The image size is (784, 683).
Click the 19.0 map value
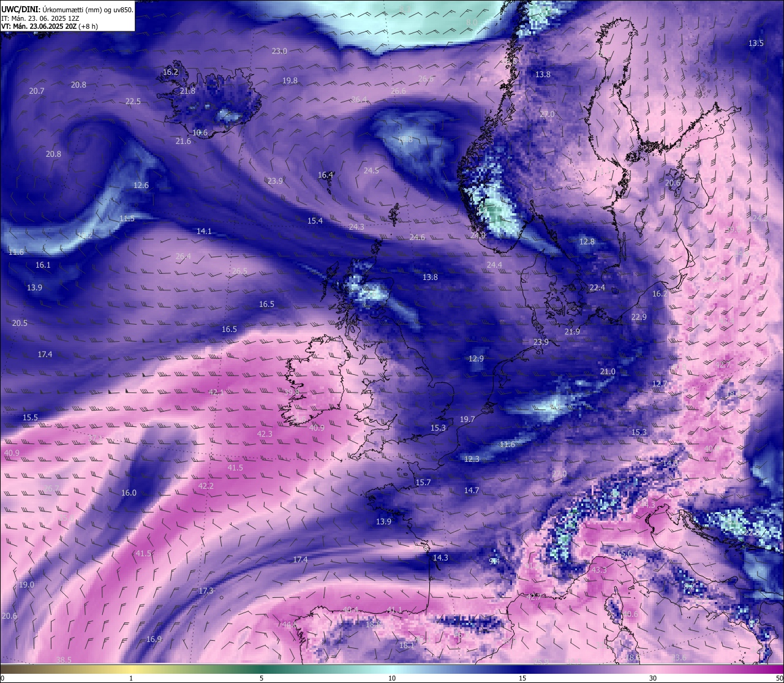(26, 584)
